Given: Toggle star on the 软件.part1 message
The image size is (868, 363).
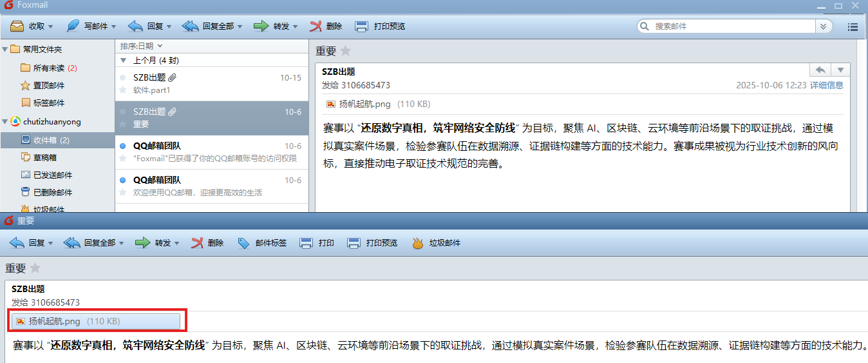Looking at the screenshot, I should (123, 90).
